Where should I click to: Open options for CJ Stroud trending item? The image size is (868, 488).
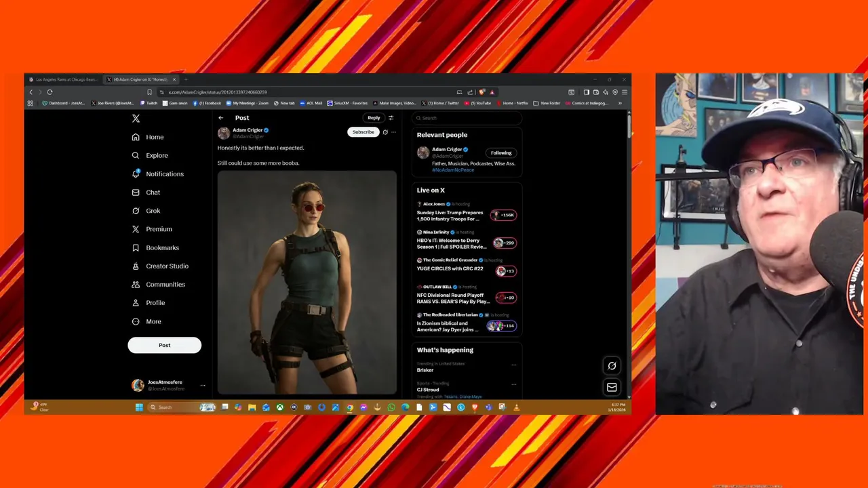point(513,384)
